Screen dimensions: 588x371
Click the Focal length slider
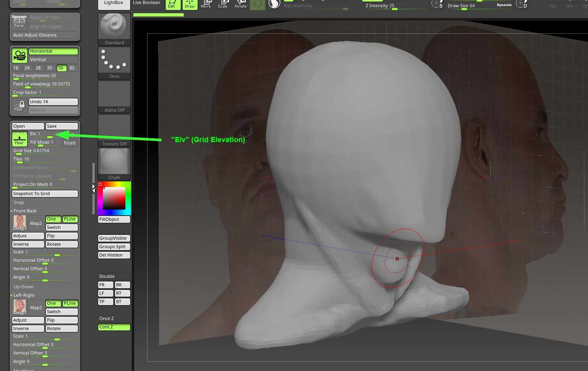point(45,76)
